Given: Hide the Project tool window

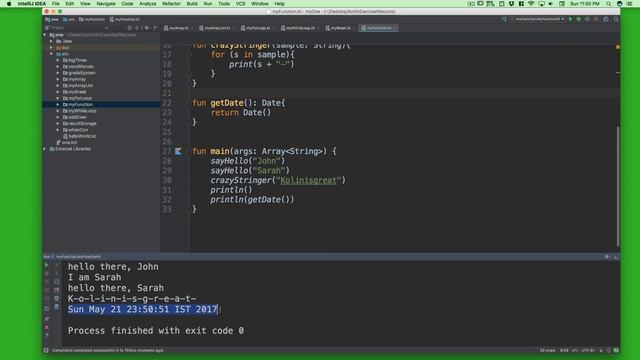Looking at the screenshot, I should pyautogui.click(x=155, y=28).
